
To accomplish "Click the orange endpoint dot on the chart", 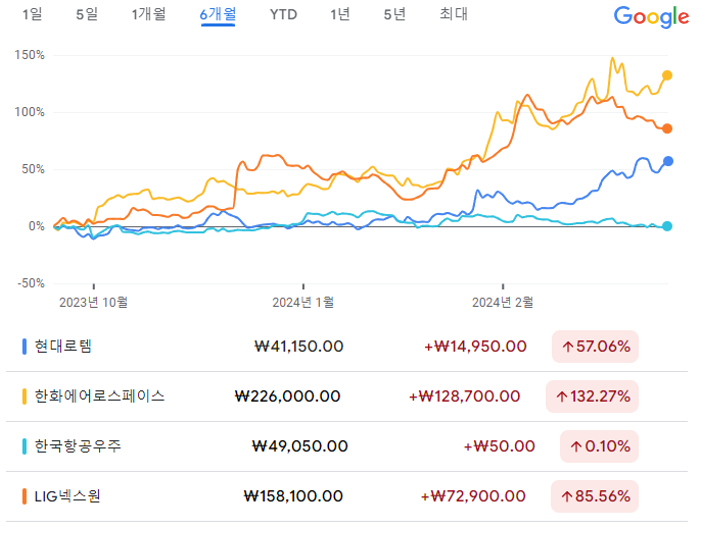I will (667, 128).
